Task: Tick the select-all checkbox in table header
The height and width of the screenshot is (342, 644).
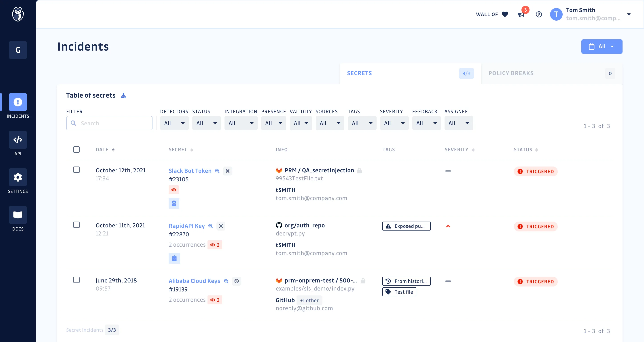Action: [76, 150]
